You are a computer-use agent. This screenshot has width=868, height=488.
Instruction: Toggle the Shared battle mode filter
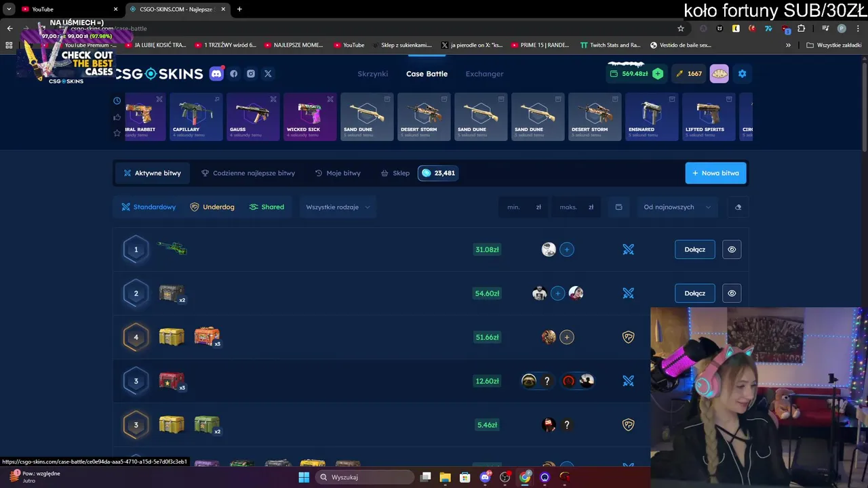pyautogui.click(x=267, y=207)
